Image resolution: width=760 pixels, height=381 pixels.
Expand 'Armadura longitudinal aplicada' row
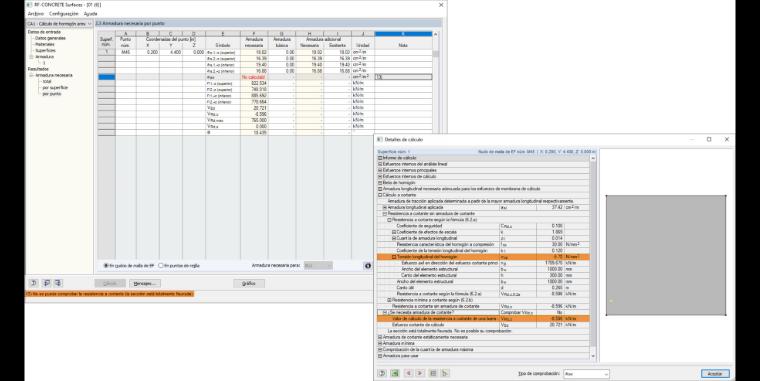click(x=385, y=207)
